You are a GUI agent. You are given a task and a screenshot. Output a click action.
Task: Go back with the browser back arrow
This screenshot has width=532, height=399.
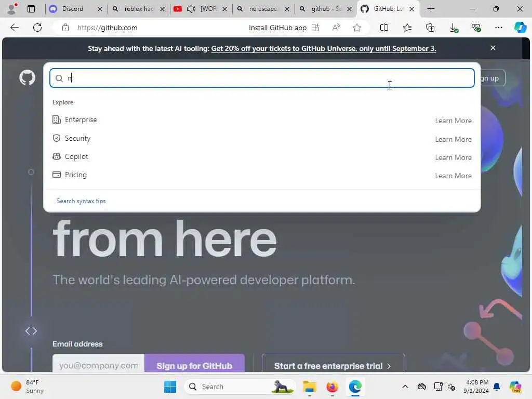click(x=15, y=28)
